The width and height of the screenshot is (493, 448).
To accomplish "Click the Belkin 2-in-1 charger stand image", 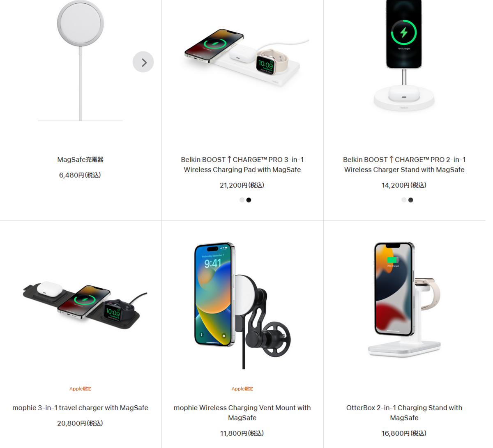I will pyautogui.click(x=404, y=55).
